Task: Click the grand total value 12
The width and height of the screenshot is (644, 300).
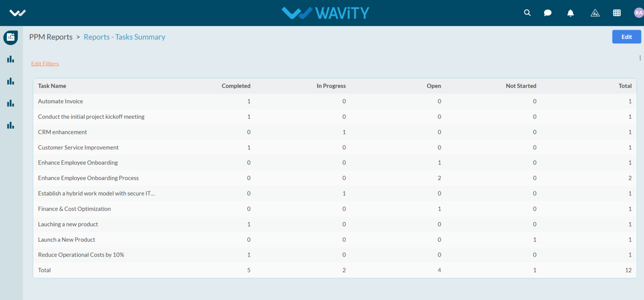Action: [x=628, y=270]
